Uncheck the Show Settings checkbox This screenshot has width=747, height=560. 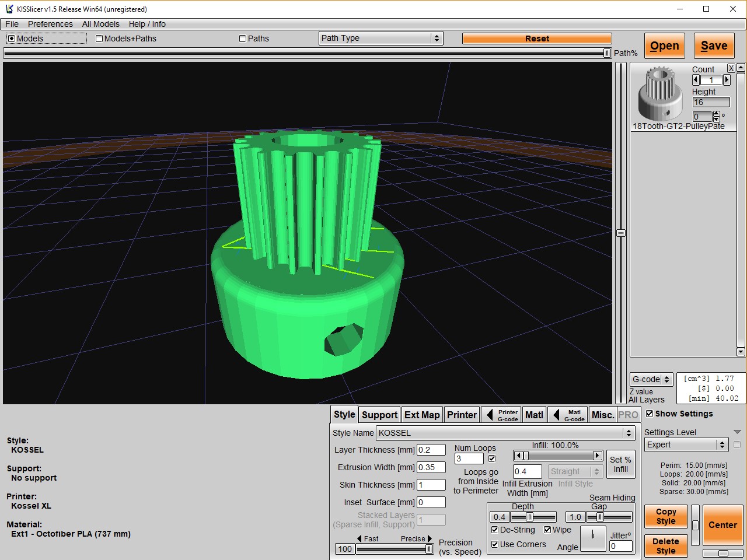click(650, 414)
